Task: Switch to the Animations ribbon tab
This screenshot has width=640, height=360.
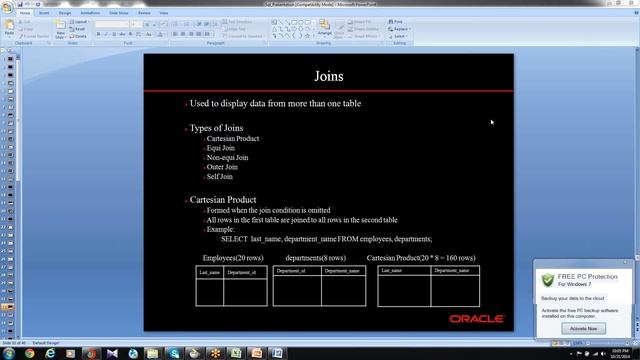Action: coord(90,13)
